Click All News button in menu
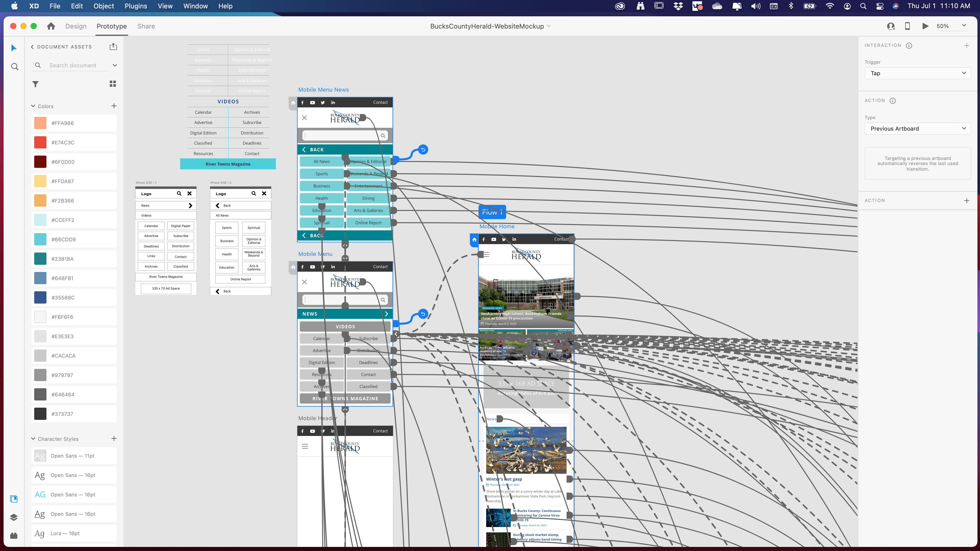 pos(322,161)
